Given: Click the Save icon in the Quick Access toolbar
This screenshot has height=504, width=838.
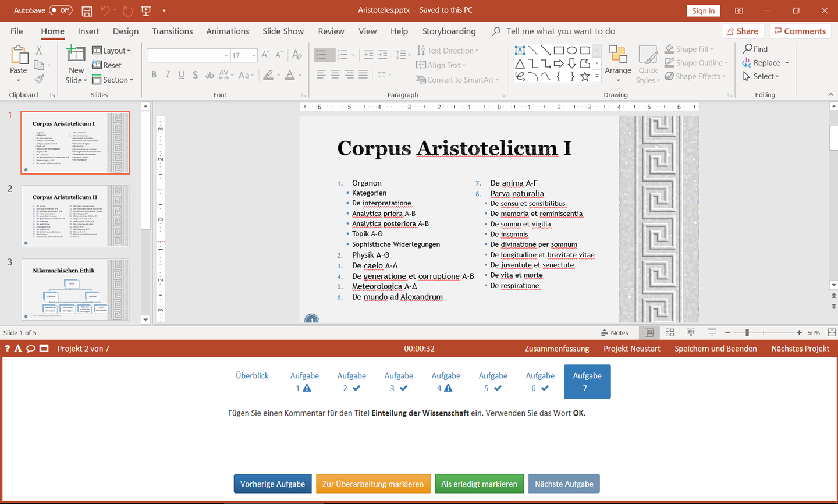Looking at the screenshot, I should (x=87, y=10).
